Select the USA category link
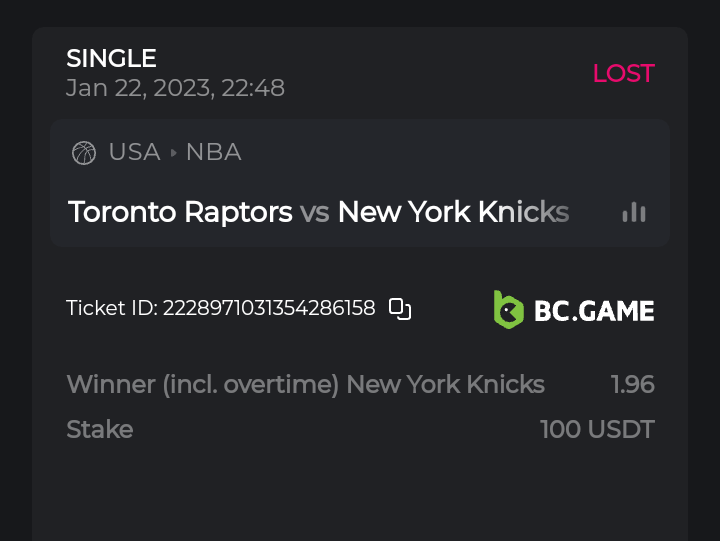The image size is (720, 541). (134, 152)
